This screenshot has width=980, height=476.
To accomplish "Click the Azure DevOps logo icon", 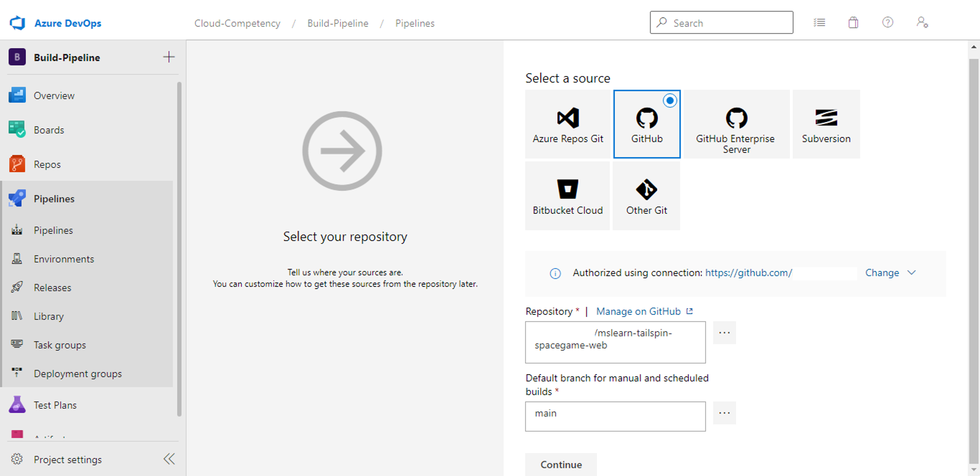I will click(x=17, y=23).
